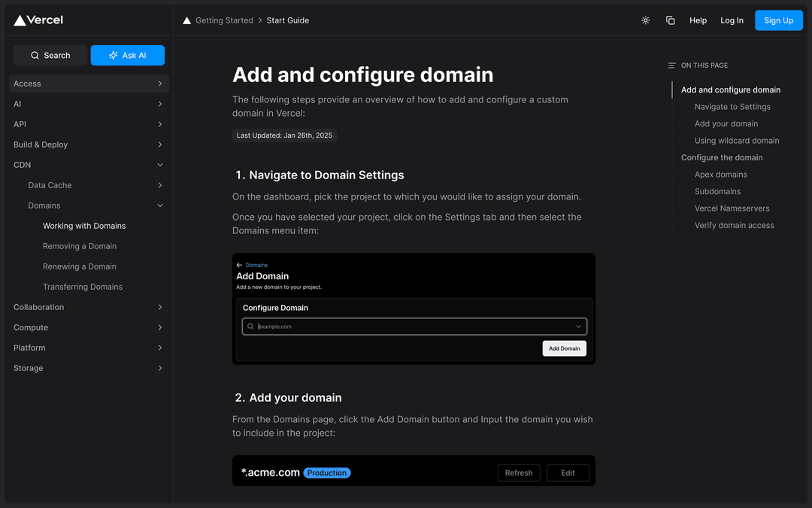Open the domain input dropdown chevron

[x=578, y=327]
